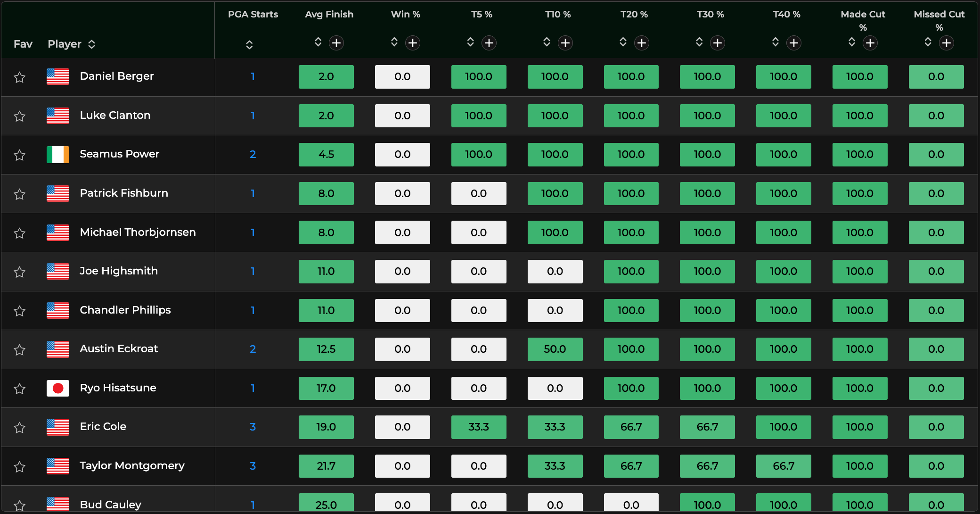Open the PGA Starts count for Austin Eckroat
This screenshot has width=980, height=514.
(253, 349)
